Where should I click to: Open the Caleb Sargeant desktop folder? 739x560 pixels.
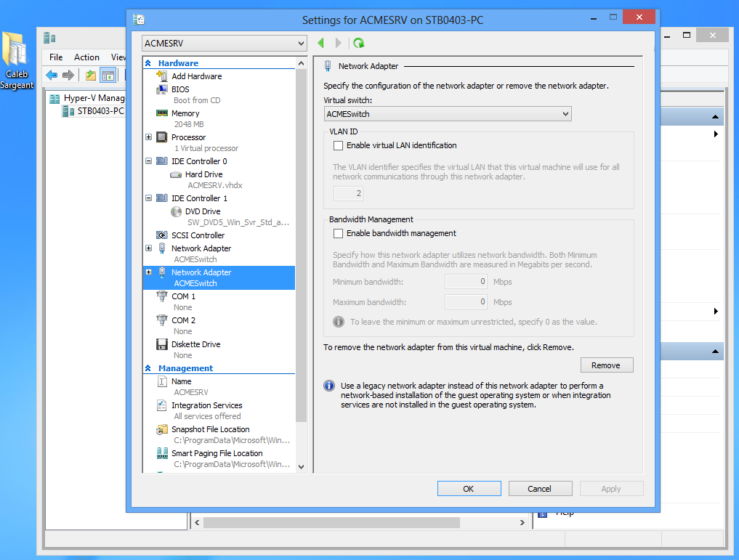click(17, 60)
